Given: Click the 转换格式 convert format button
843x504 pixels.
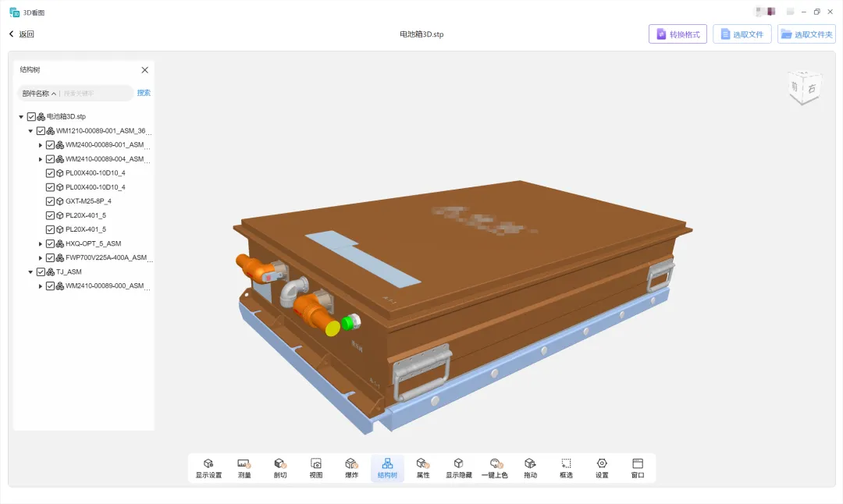Looking at the screenshot, I should click(678, 34).
